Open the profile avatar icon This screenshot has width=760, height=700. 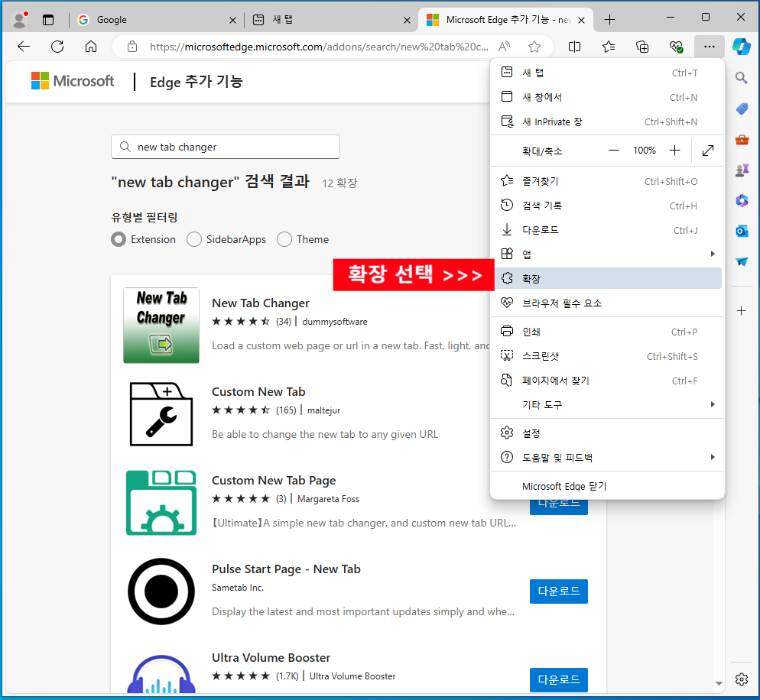pyautogui.click(x=20, y=20)
